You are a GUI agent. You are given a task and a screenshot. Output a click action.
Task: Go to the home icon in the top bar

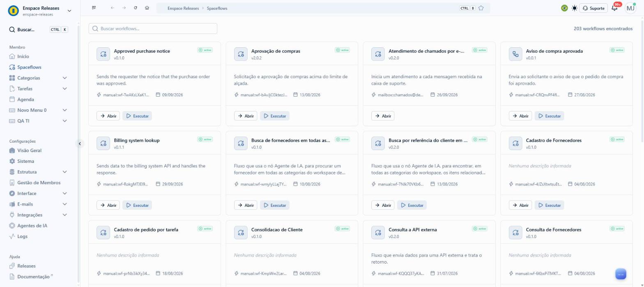147,8
